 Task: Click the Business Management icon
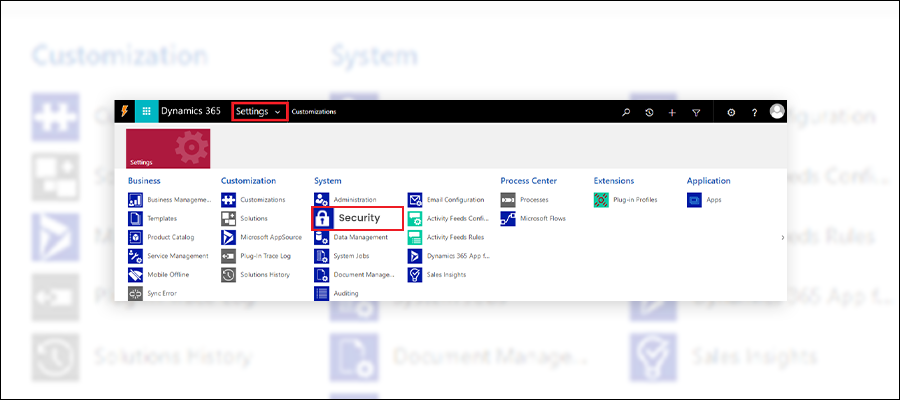click(135, 200)
